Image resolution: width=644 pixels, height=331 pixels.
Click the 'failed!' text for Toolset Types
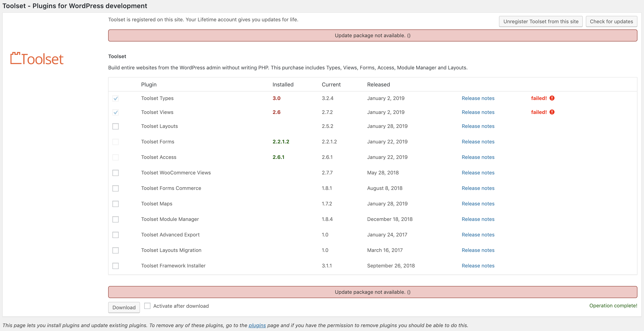539,98
